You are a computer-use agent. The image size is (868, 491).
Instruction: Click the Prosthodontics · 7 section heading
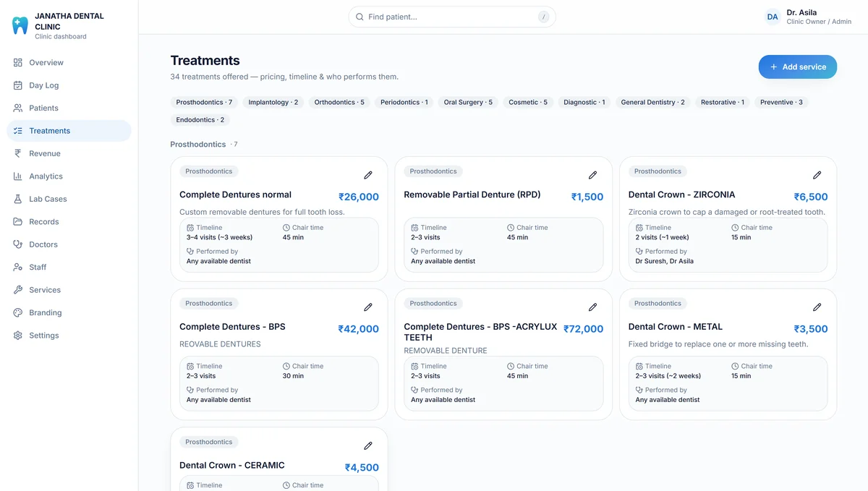[204, 145]
